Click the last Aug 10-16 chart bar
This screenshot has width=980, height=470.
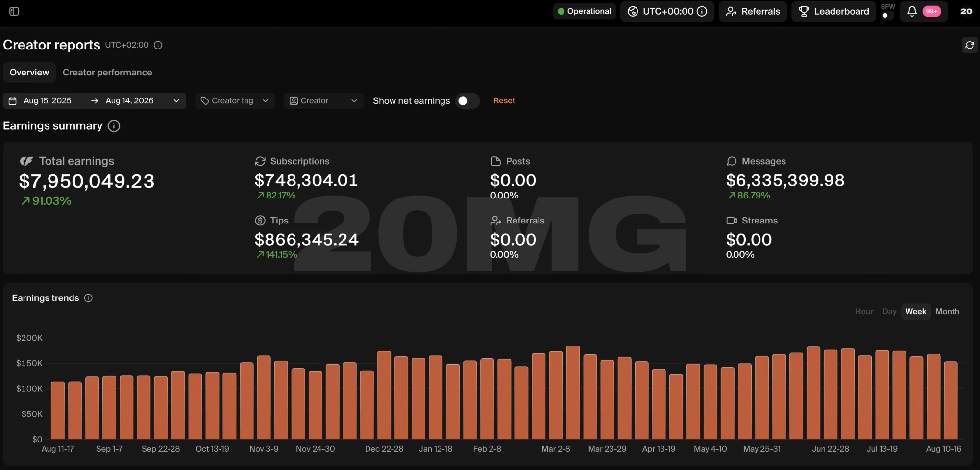(x=951, y=400)
